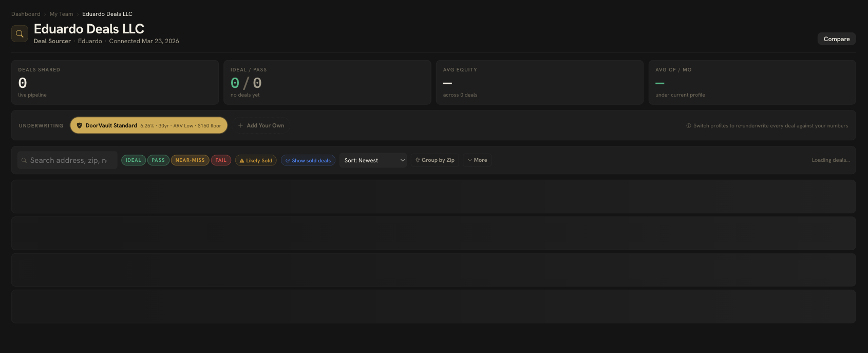Click the Eduardo Deals LLC breadcrumb
The image size is (868, 353).
107,14
